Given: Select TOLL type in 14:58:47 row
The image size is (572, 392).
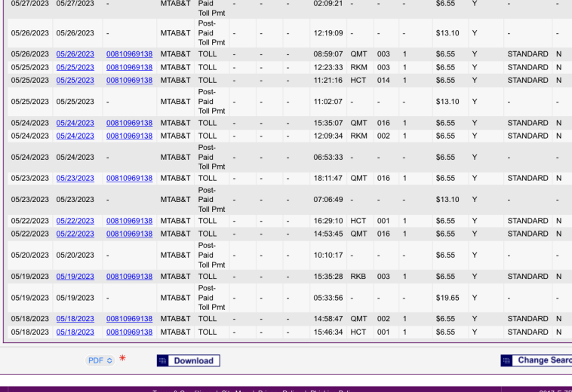Looking at the screenshot, I should tap(208, 319).
